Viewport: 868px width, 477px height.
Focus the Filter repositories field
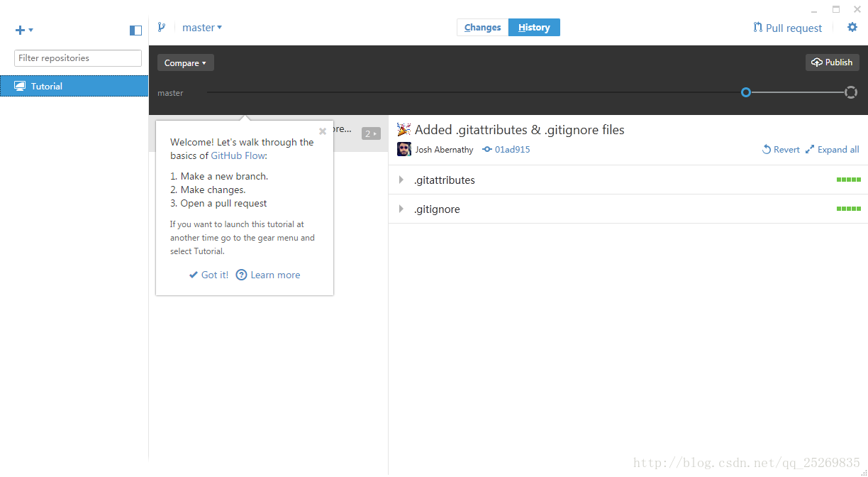(x=78, y=58)
